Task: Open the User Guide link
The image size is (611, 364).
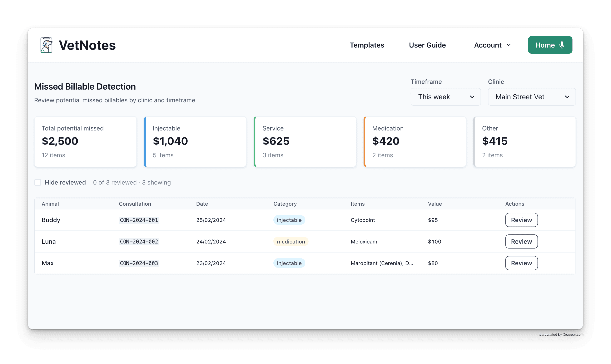Action: coord(427,45)
